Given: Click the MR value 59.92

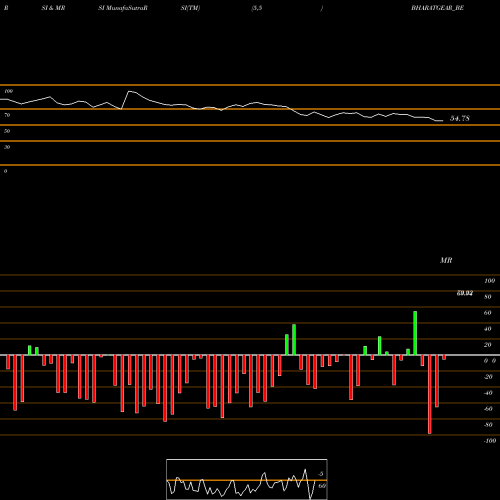Looking at the screenshot, I should [x=465, y=293].
